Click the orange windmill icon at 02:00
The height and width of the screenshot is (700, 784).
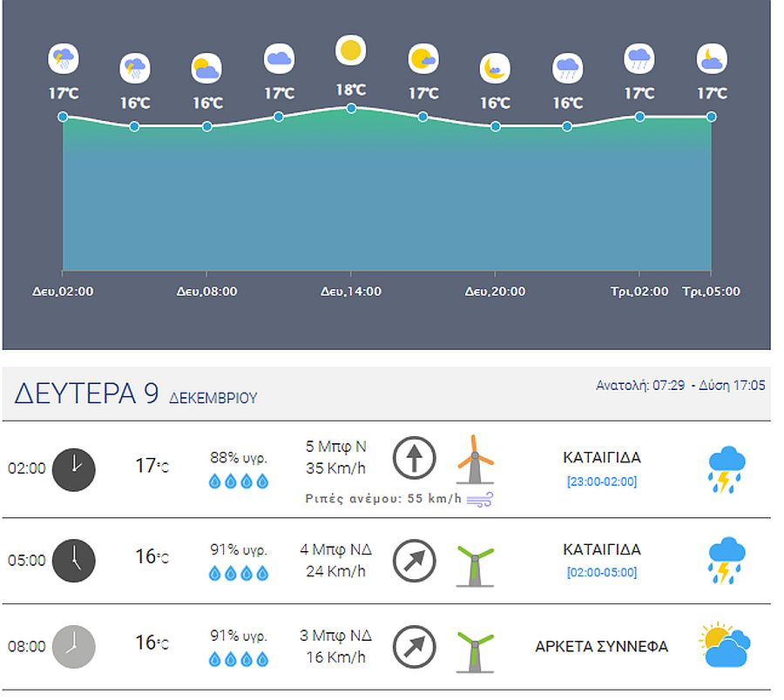tap(475, 459)
